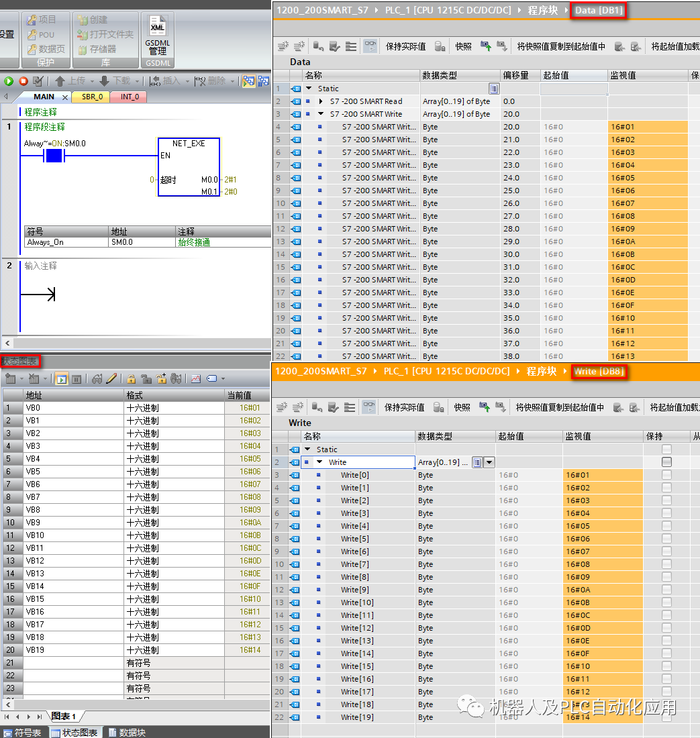Click 保持实际值 button in Data DB1 toolbar

pos(405,46)
